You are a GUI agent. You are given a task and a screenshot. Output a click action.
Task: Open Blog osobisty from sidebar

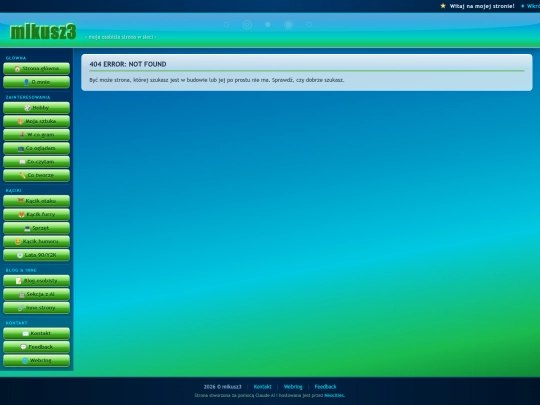pyautogui.click(x=37, y=281)
